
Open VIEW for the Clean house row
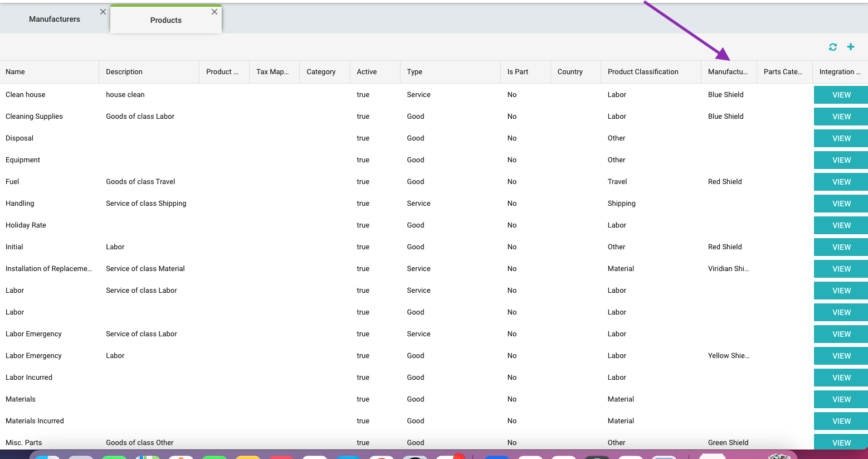[841, 95]
